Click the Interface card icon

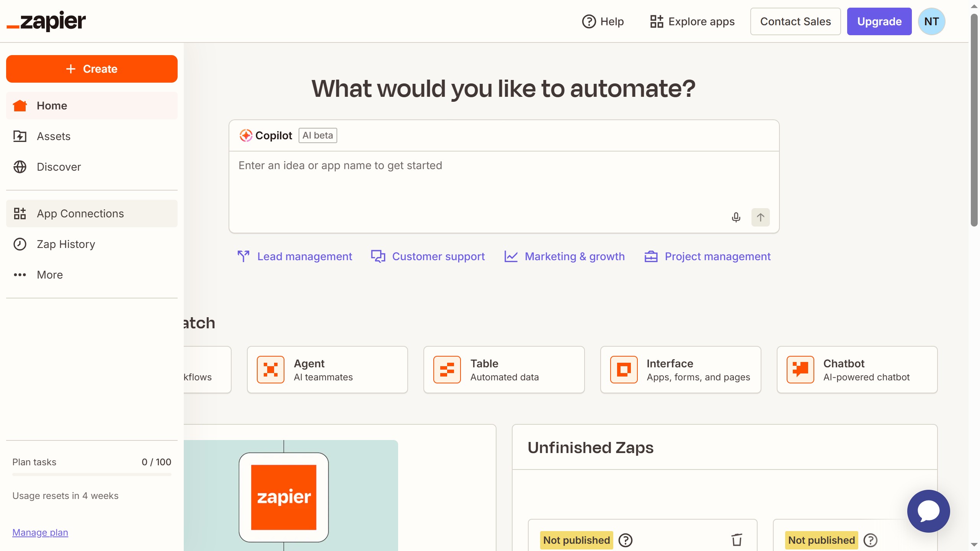pyautogui.click(x=624, y=370)
